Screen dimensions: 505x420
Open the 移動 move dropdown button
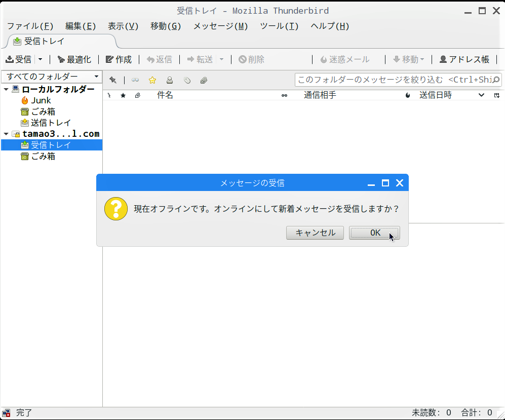pos(409,59)
